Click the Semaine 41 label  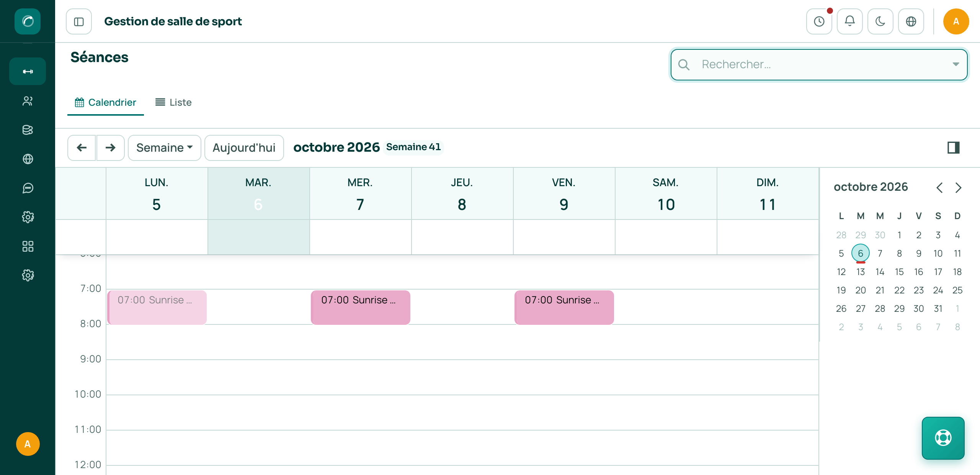(413, 147)
